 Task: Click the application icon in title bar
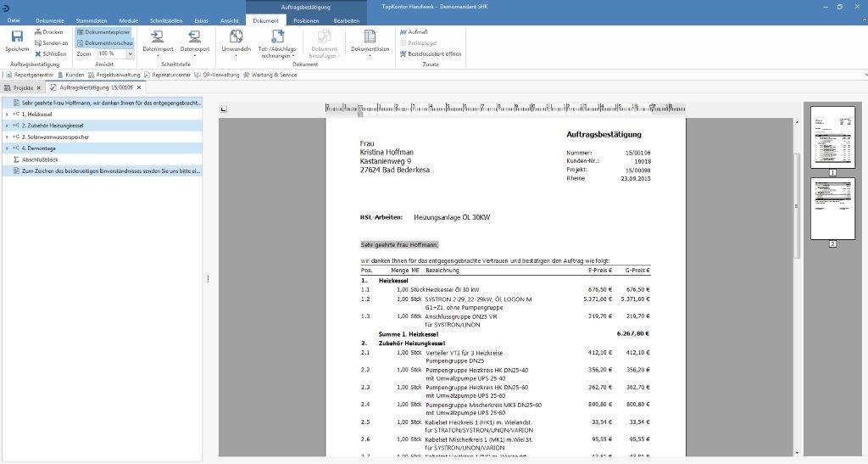tap(6, 8)
